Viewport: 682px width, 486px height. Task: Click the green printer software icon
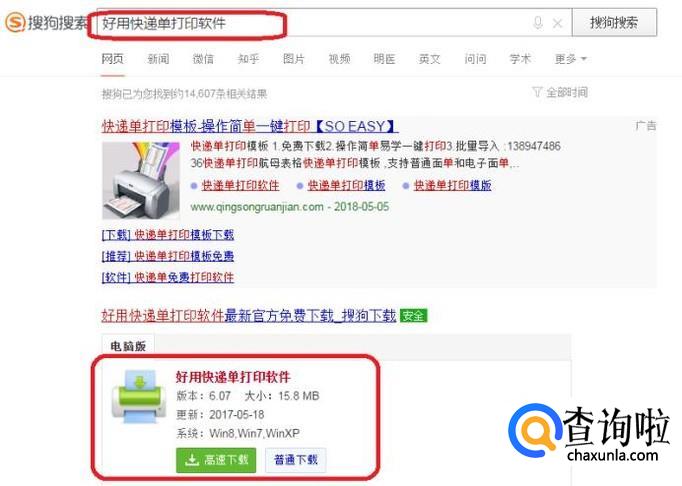coord(139,396)
